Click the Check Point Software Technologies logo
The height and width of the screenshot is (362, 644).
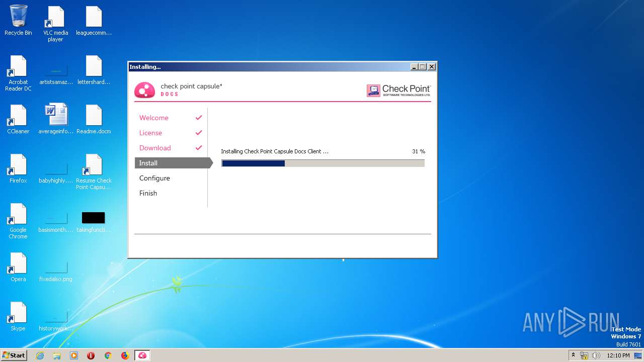(x=398, y=90)
